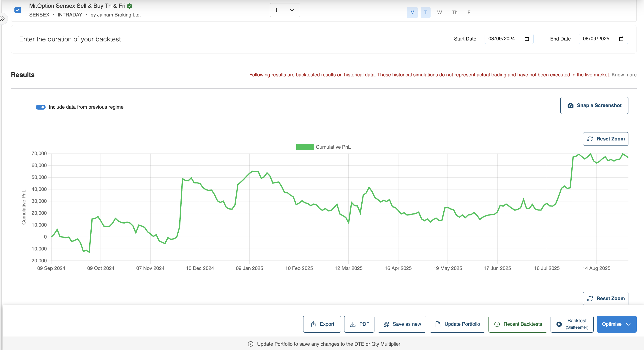Open the Know more link
644x350 pixels.
point(624,75)
